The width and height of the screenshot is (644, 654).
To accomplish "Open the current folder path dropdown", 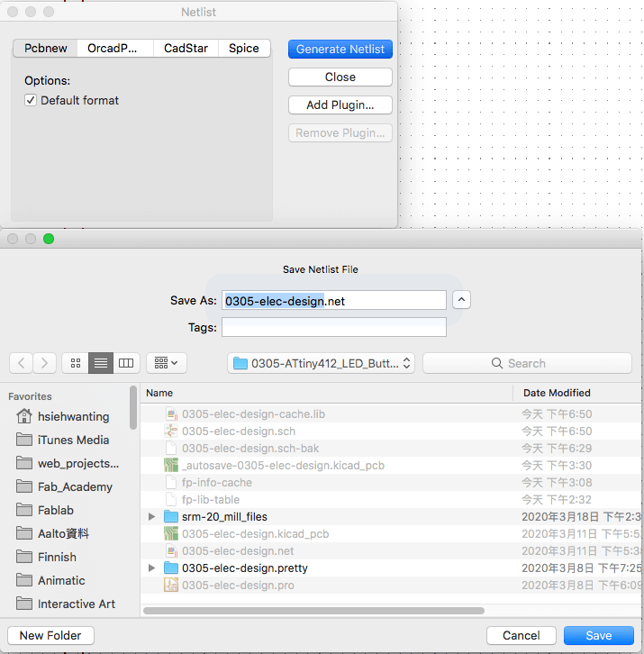I will point(321,363).
